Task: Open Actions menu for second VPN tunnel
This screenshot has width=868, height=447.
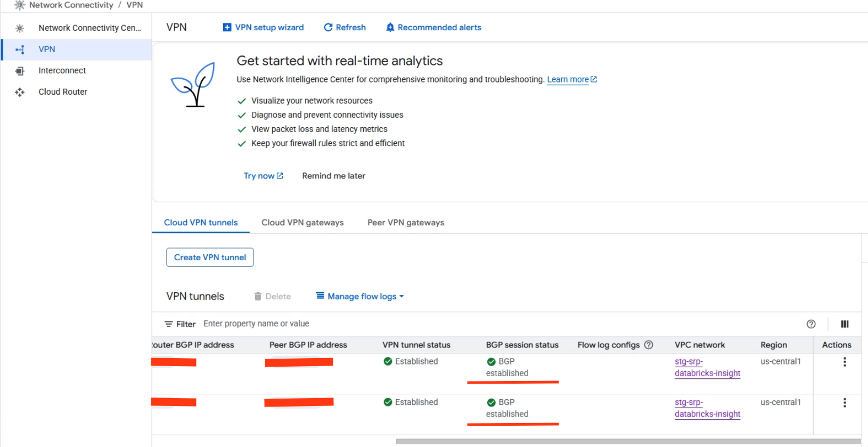Action: click(x=845, y=403)
